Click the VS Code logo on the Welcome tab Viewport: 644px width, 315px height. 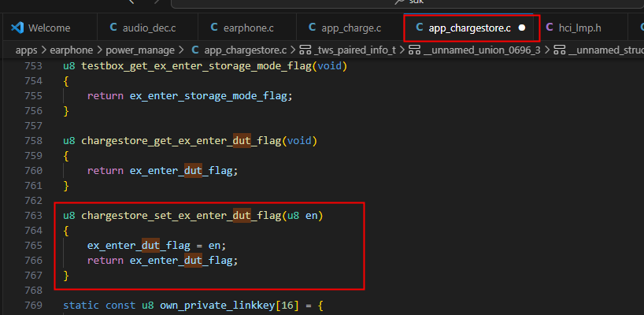point(17,28)
